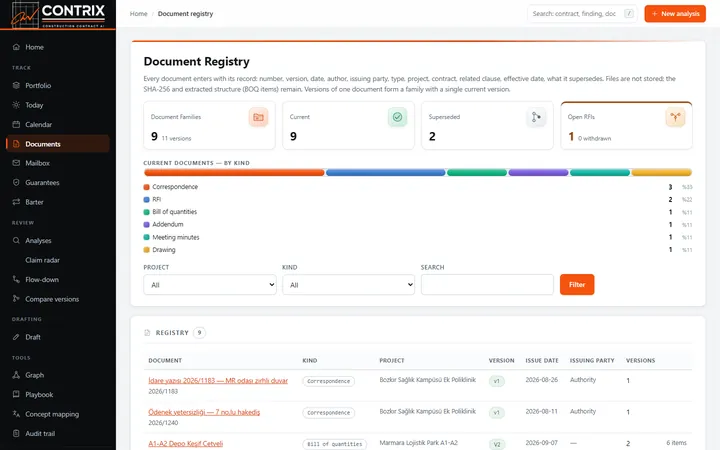Click the yellow Drawing legend swatch

click(x=146, y=250)
